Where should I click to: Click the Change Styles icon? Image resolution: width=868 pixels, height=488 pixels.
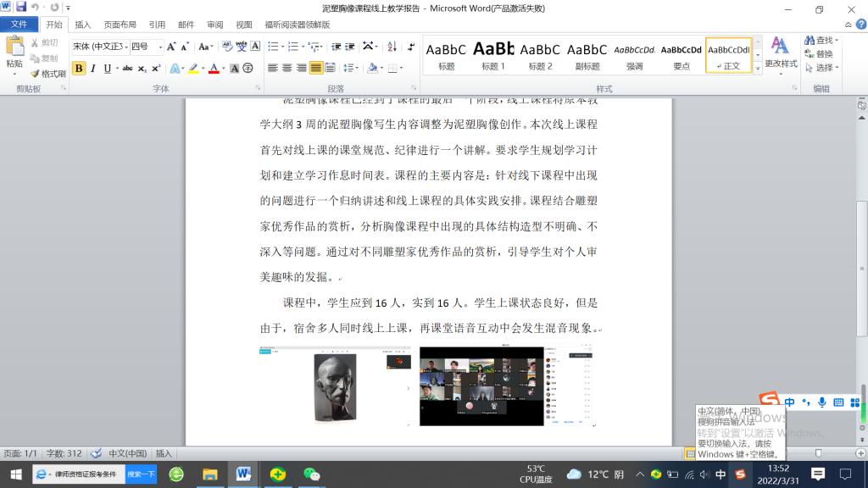coord(781,51)
